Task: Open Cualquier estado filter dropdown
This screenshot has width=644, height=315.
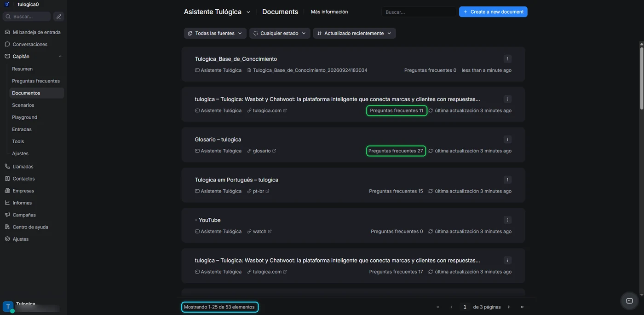Action: click(280, 33)
